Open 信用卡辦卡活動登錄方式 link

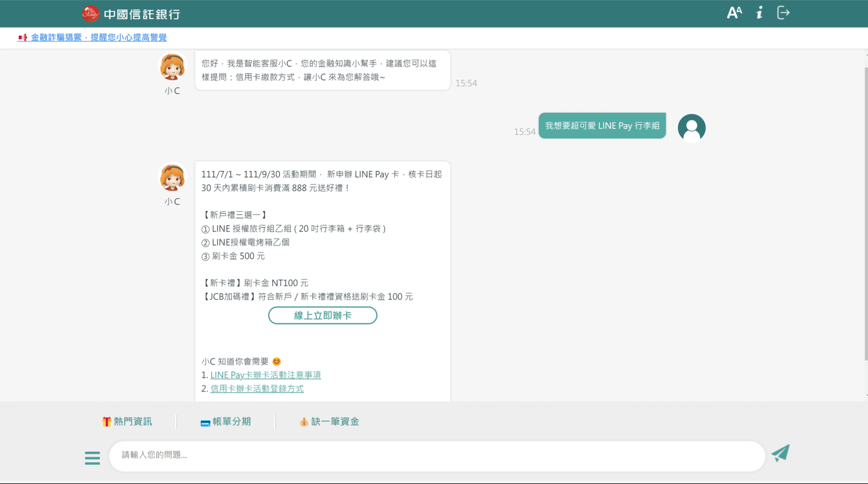pyautogui.click(x=257, y=389)
